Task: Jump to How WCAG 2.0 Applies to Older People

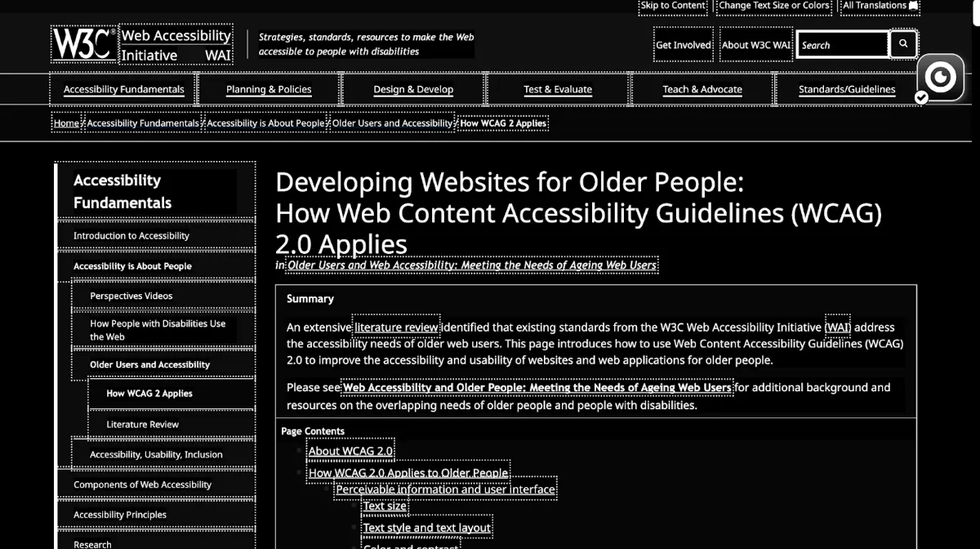Action: [408, 472]
